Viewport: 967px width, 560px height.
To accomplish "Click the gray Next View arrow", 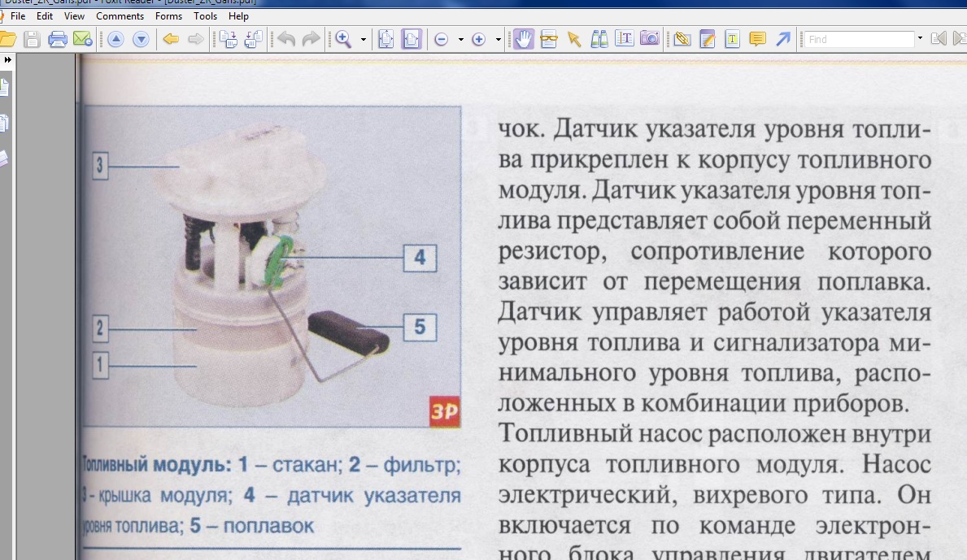I will click(195, 40).
